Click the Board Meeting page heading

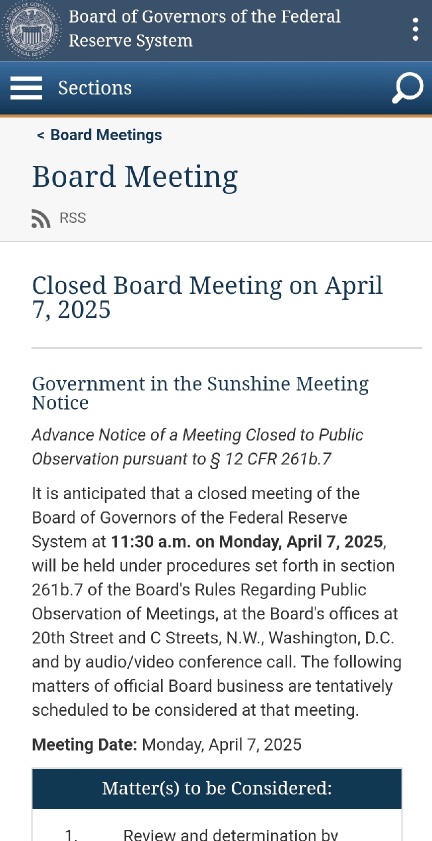(x=135, y=177)
